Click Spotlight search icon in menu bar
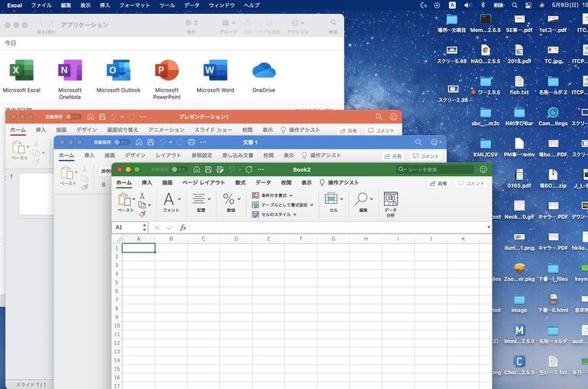 pos(515,5)
